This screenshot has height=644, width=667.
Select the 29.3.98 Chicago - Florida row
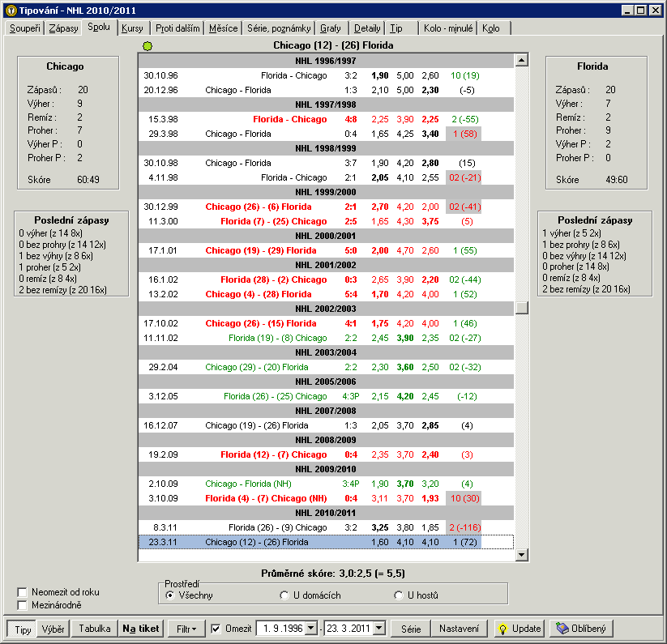click(326, 134)
